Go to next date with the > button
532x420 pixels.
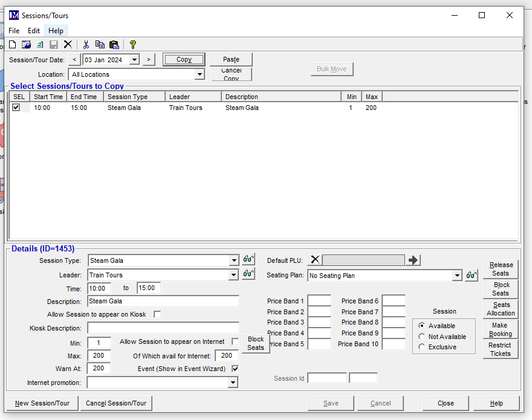[149, 59]
